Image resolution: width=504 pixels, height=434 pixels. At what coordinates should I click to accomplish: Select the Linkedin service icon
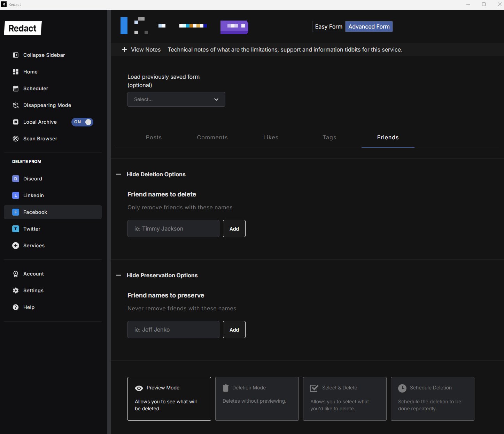point(16,195)
